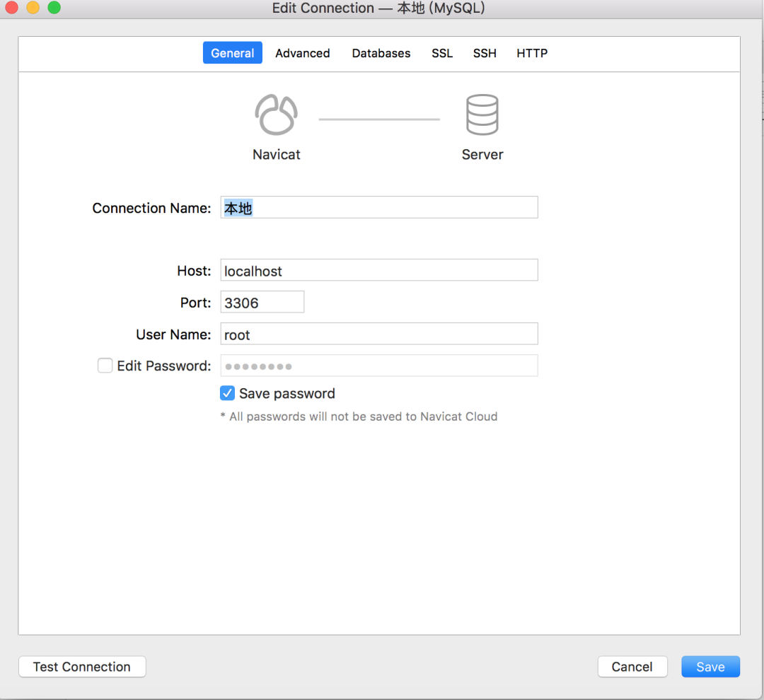Focus the Host field containing localhost
The height and width of the screenshot is (700, 764).
point(378,271)
